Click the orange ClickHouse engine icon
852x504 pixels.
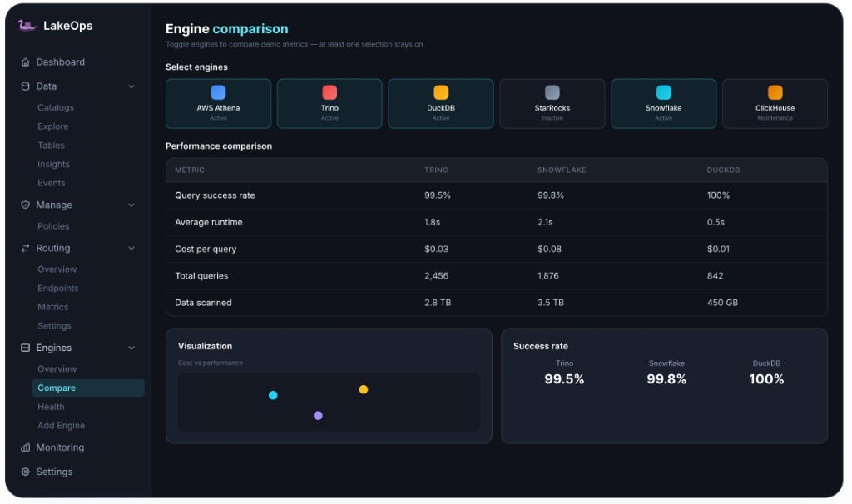775,92
